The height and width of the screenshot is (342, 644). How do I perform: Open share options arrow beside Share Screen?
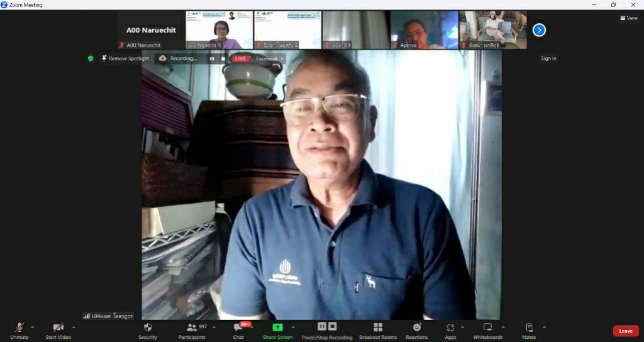[293, 327]
